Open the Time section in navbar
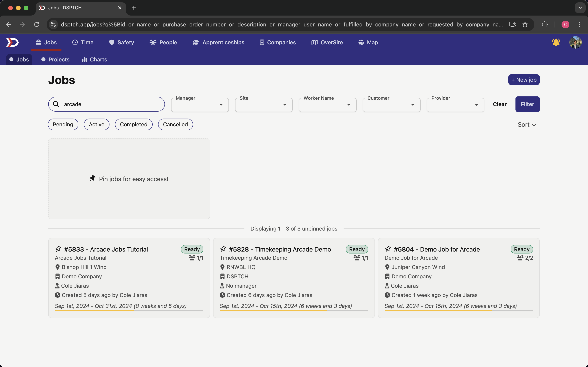 coord(83,43)
